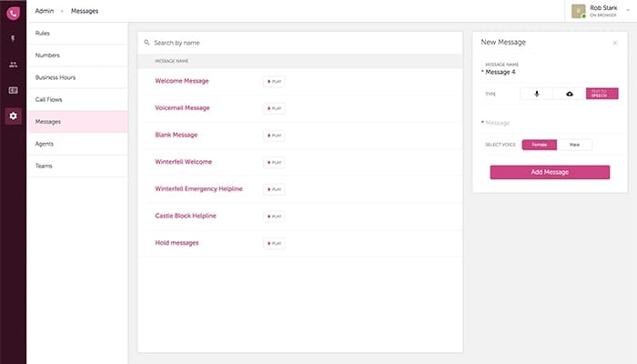Play the Hold messages audio

(x=274, y=243)
